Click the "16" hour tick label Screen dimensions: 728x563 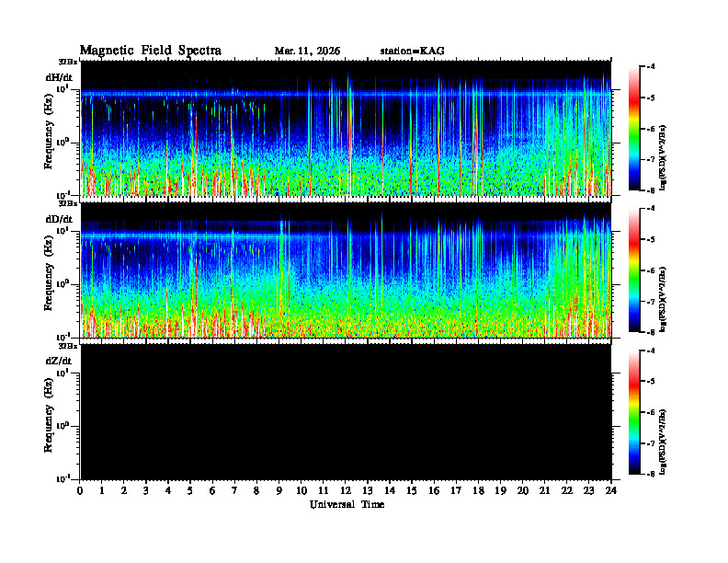434,491
